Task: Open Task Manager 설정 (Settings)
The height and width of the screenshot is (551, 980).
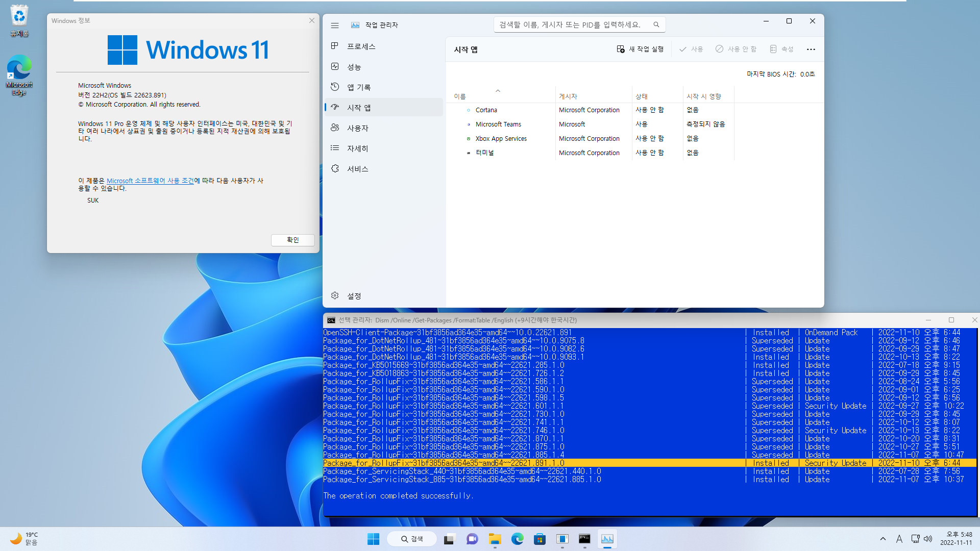Action: [384, 296]
